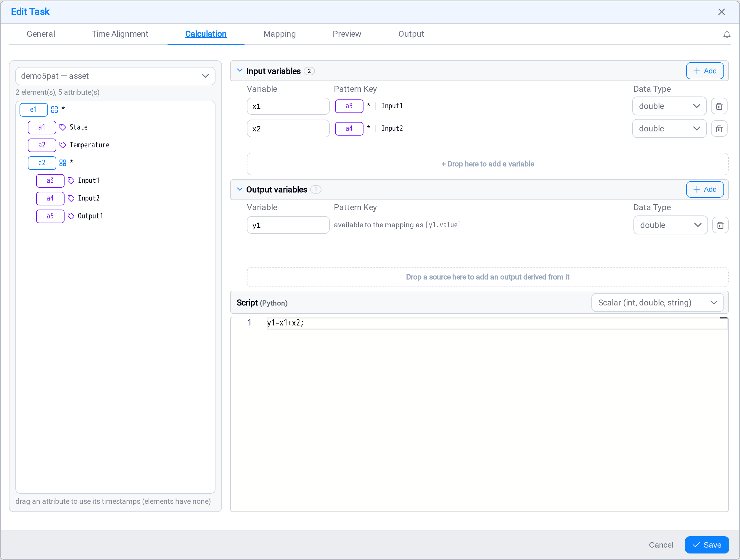Click the State attribute label
Viewport: 740px width, 560px height.
(x=79, y=127)
